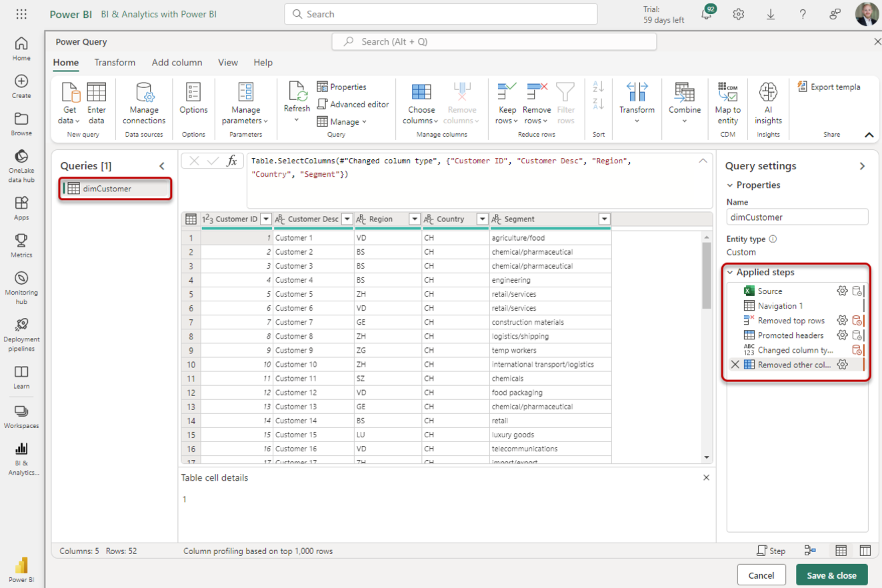Click Export template in Share group
Image resolution: width=882 pixels, height=588 pixels.
829,87
